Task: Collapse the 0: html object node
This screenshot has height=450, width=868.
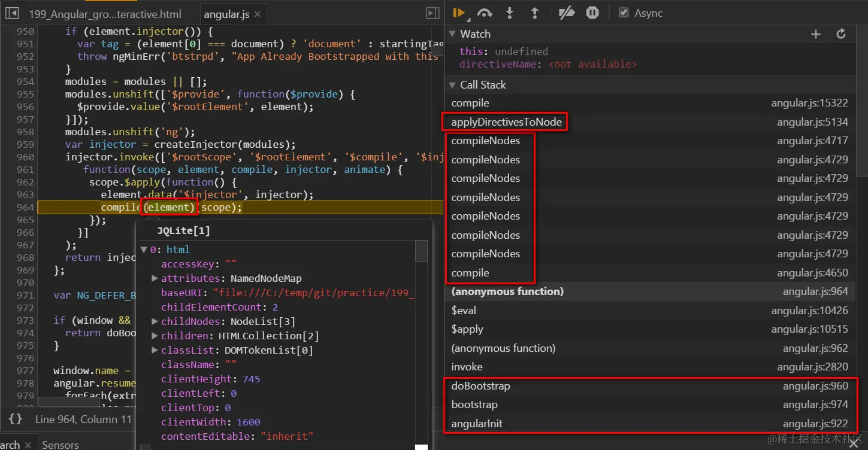Action: [144, 250]
